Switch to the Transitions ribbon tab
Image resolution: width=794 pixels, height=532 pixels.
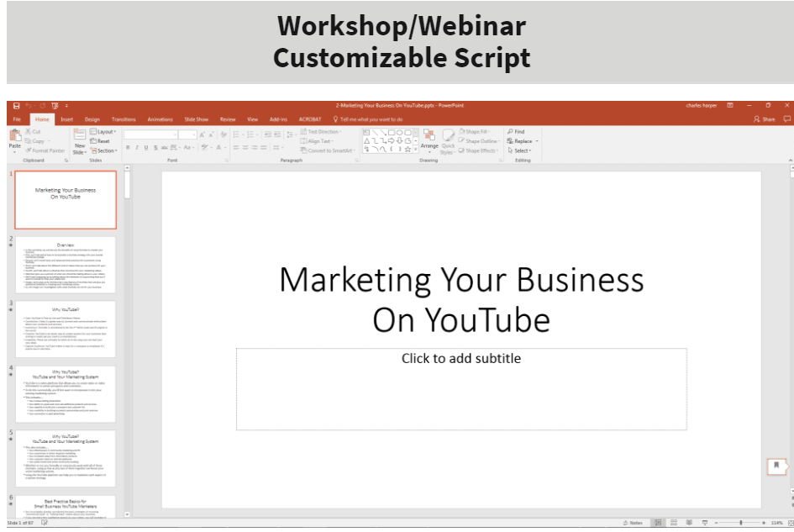(124, 119)
